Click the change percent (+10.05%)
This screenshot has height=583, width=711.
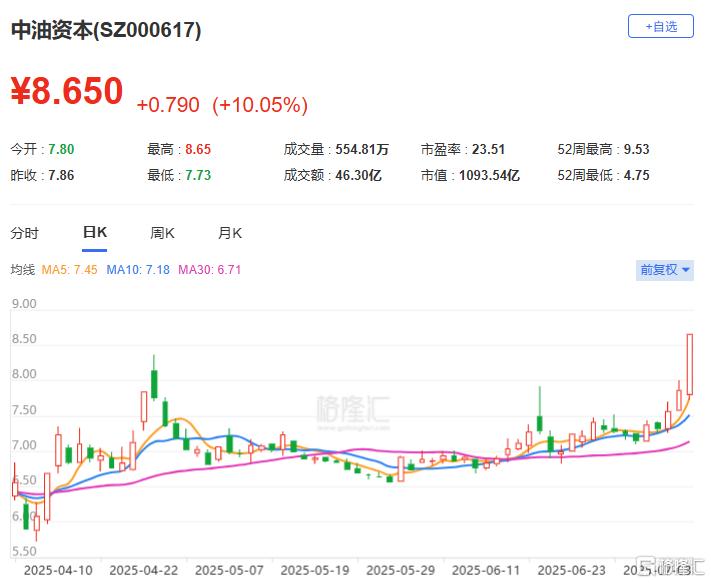pos(260,105)
